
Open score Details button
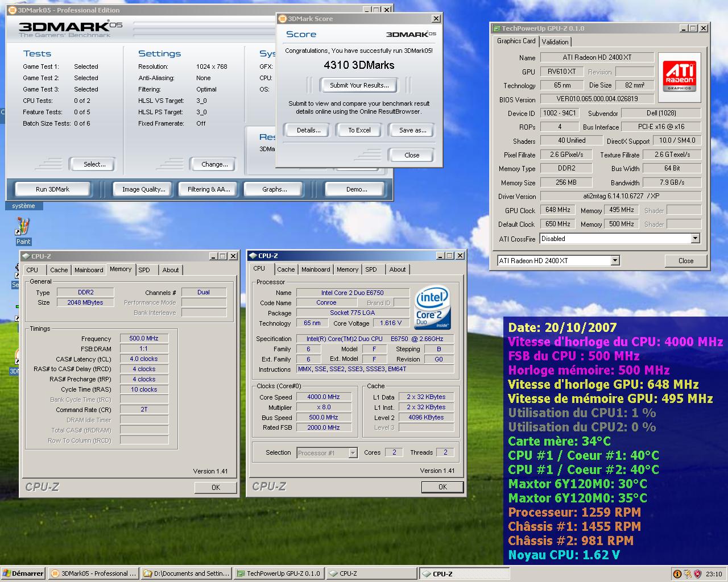pyautogui.click(x=308, y=130)
